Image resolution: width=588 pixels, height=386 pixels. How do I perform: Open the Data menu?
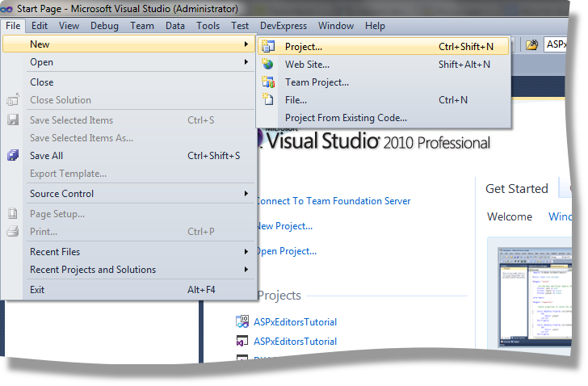point(175,26)
